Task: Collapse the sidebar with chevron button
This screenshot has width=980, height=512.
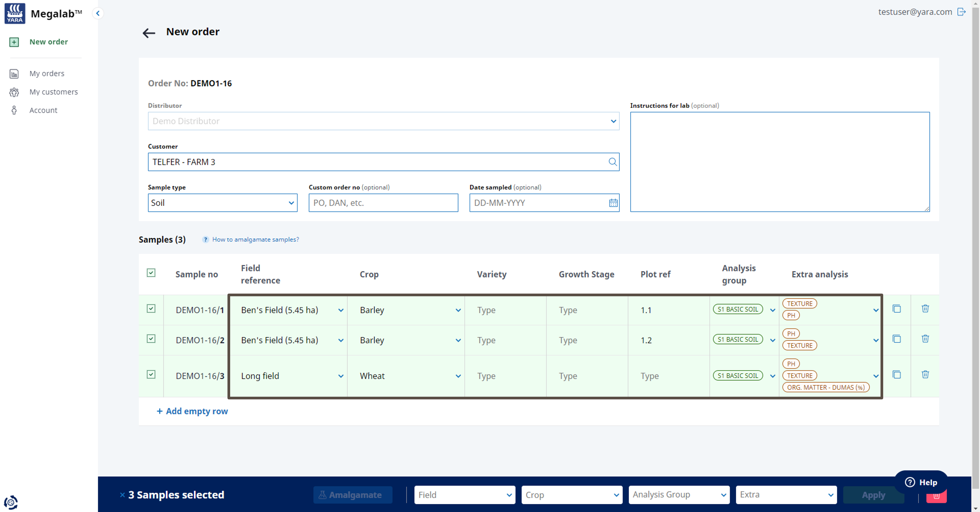Action: [98, 13]
